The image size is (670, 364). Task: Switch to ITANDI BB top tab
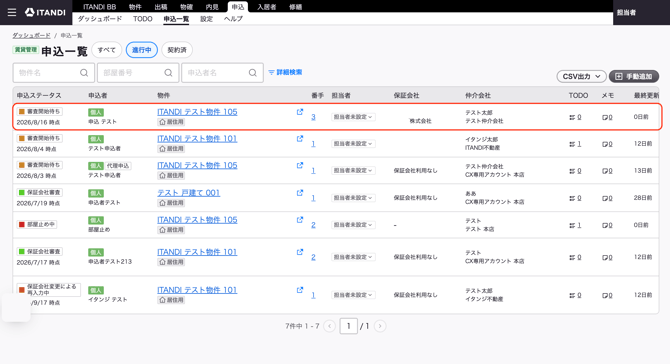pyautogui.click(x=100, y=7)
